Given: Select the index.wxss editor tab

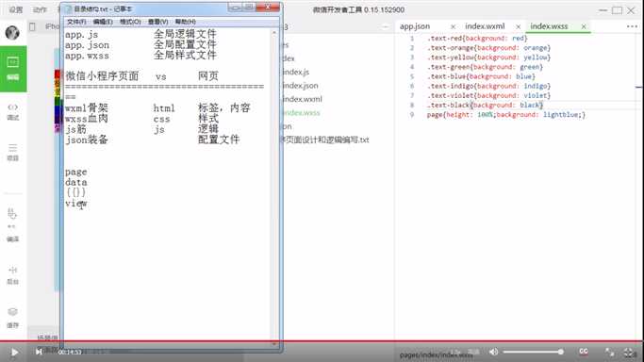Looking at the screenshot, I should click(x=549, y=26).
